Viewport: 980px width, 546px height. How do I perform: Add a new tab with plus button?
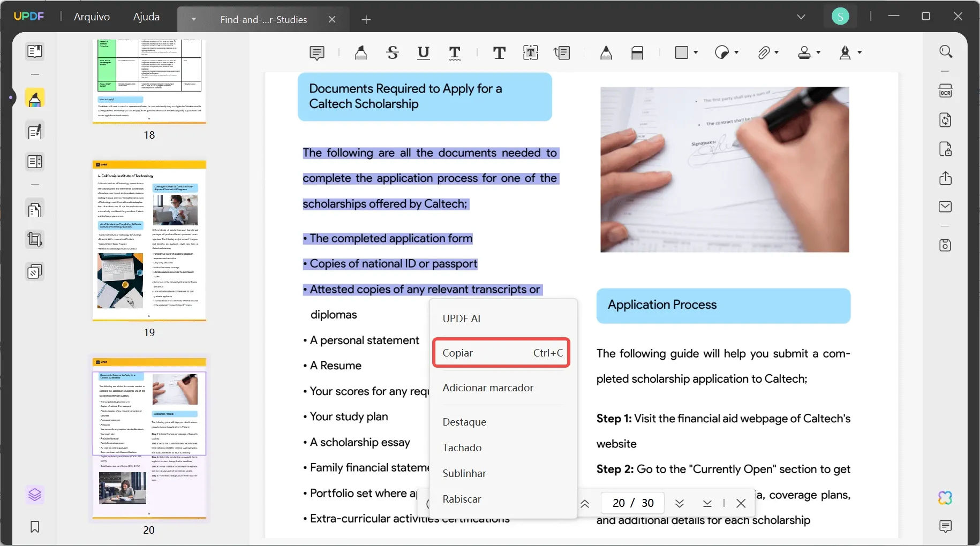point(366,20)
